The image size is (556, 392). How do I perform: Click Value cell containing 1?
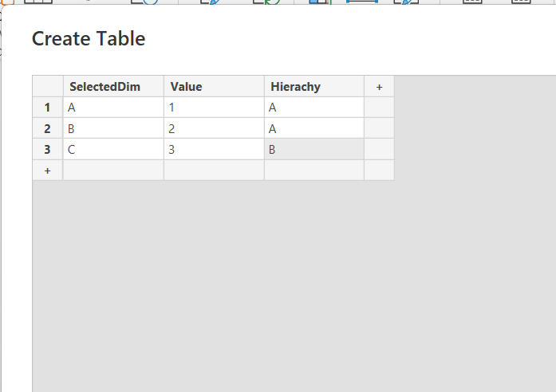point(214,108)
